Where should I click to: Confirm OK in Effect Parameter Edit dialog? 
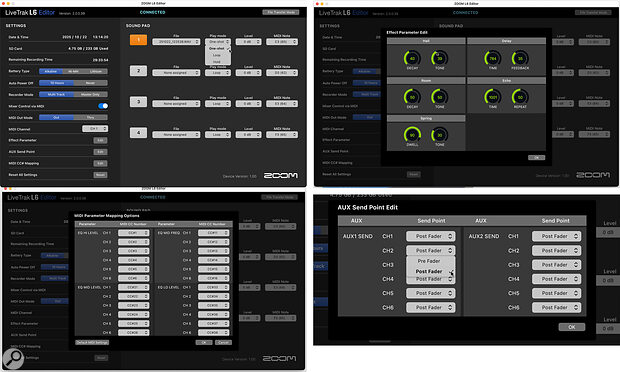[536, 157]
